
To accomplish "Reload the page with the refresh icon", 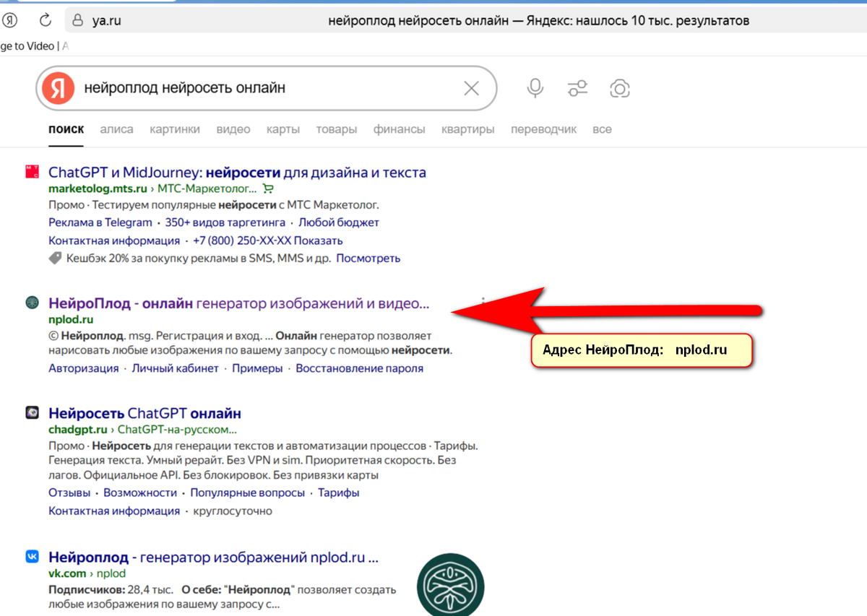I will (x=46, y=20).
